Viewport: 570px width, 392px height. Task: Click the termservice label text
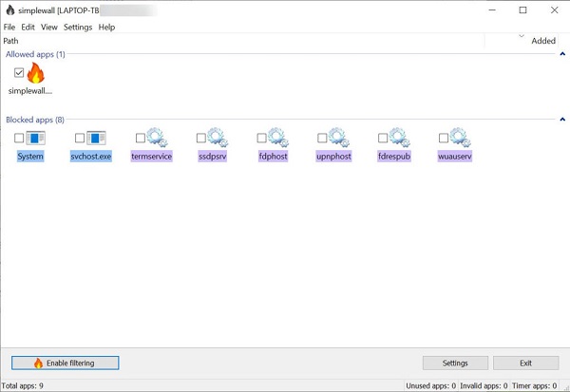pyautogui.click(x=152, y=157)
